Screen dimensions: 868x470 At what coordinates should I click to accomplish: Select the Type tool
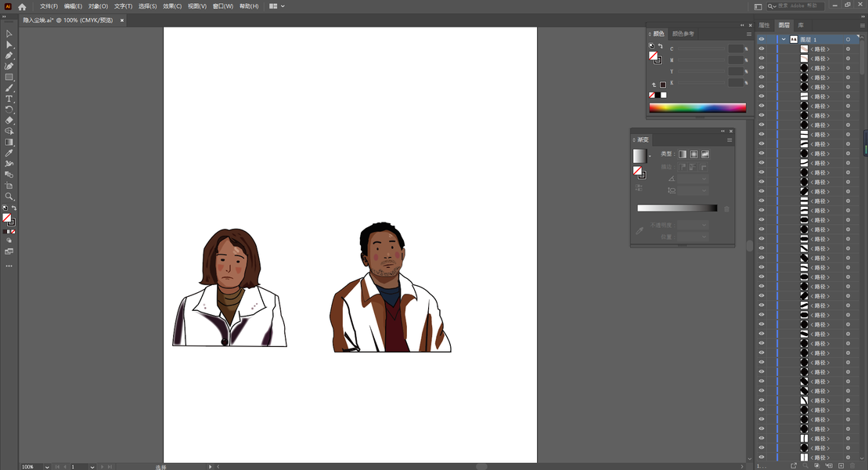coord(9,99)
